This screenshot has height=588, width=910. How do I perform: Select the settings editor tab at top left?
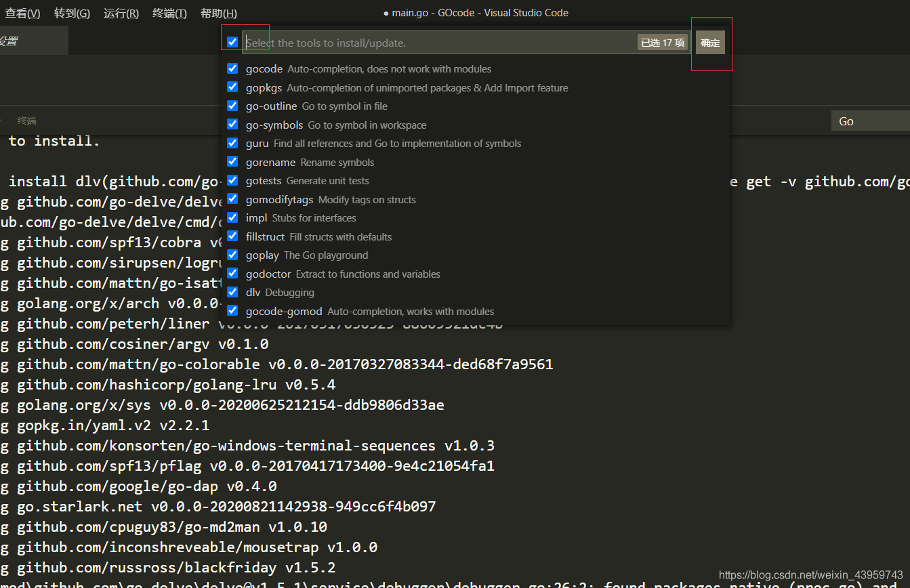[x=33, y=41]
